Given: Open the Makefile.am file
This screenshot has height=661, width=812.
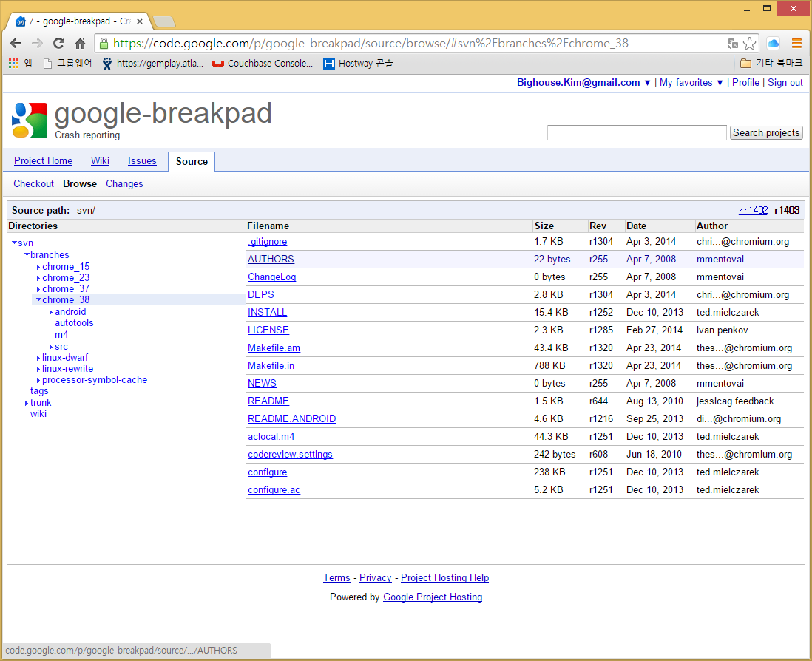Looking at the screenshot, I should (x=274, y=348).
